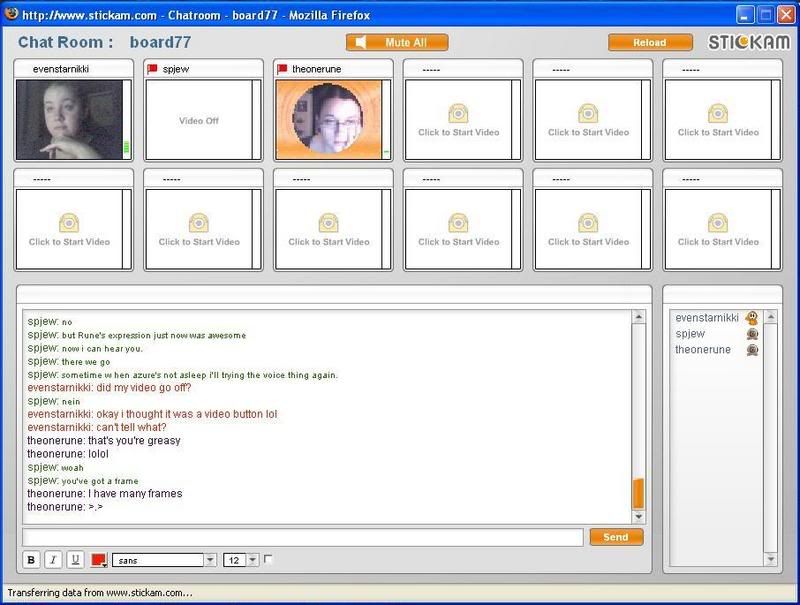Click the spjew message "nein"

71,401
